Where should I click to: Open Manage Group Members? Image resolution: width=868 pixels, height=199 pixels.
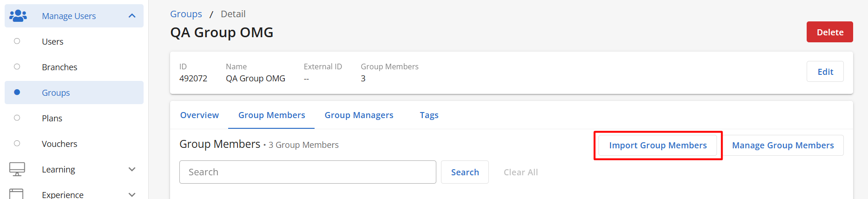(x=783, y=146)
